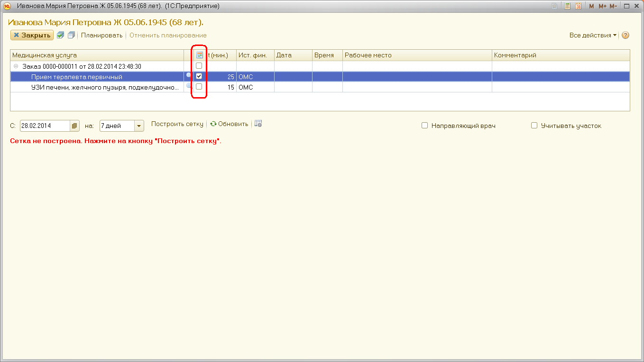Screen dimensions: 644x362
Task: Click the start date field 28.02.2014
Action: pyautogui.click(x=46, y=126)
